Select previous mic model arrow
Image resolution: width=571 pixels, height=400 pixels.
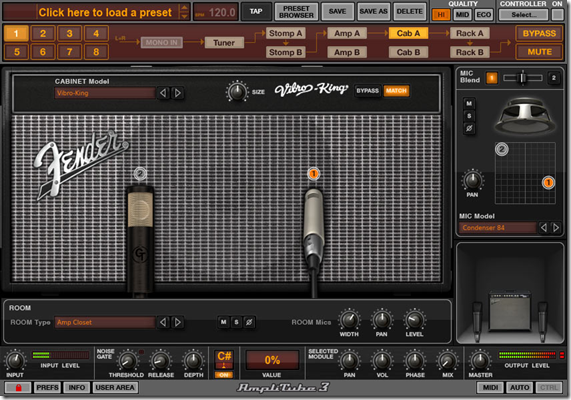point(544,228)
